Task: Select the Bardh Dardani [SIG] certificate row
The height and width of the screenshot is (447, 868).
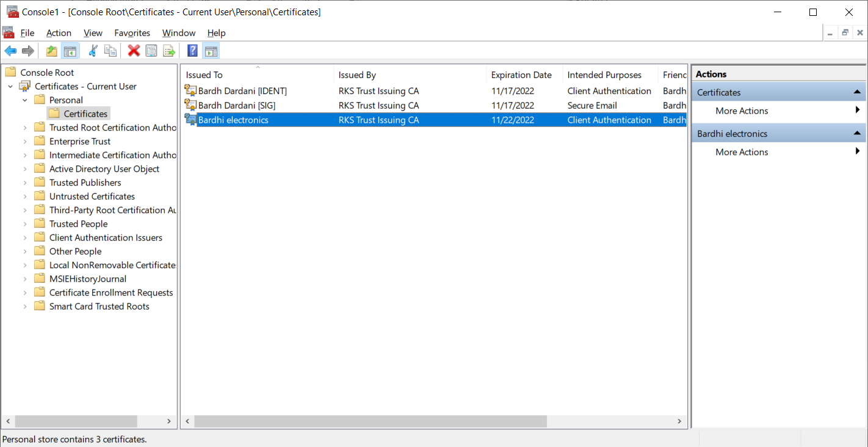Action: [434, 106]
